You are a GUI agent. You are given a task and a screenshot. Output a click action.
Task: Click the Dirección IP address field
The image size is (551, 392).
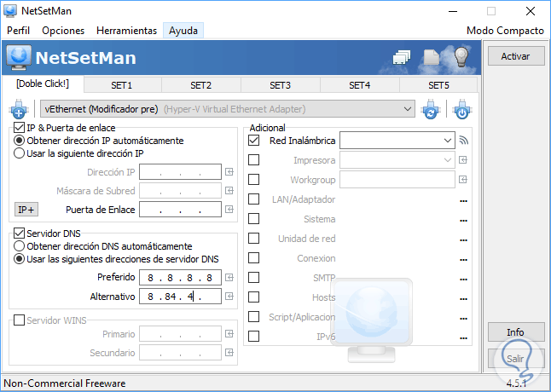click(180, 172)
